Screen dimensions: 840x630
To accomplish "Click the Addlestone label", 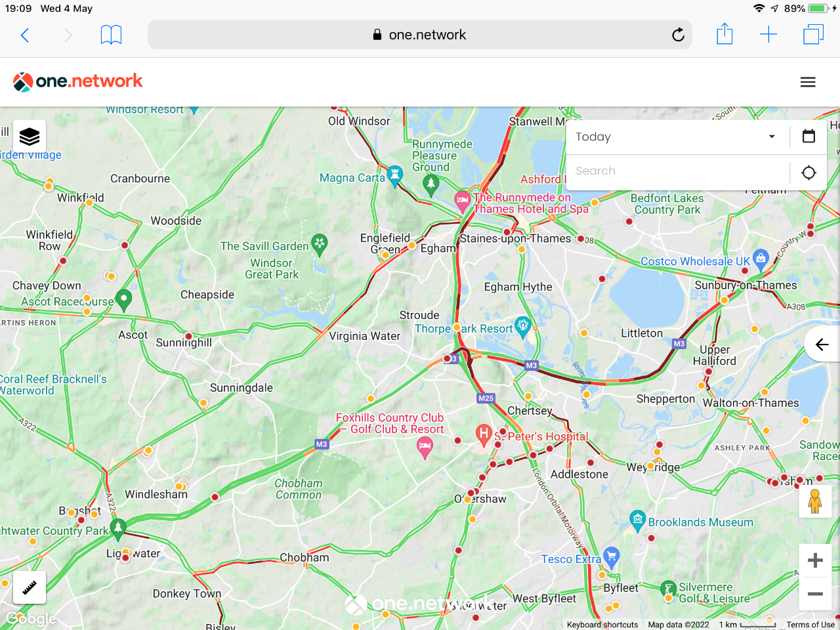I will [x=579, y=474].
